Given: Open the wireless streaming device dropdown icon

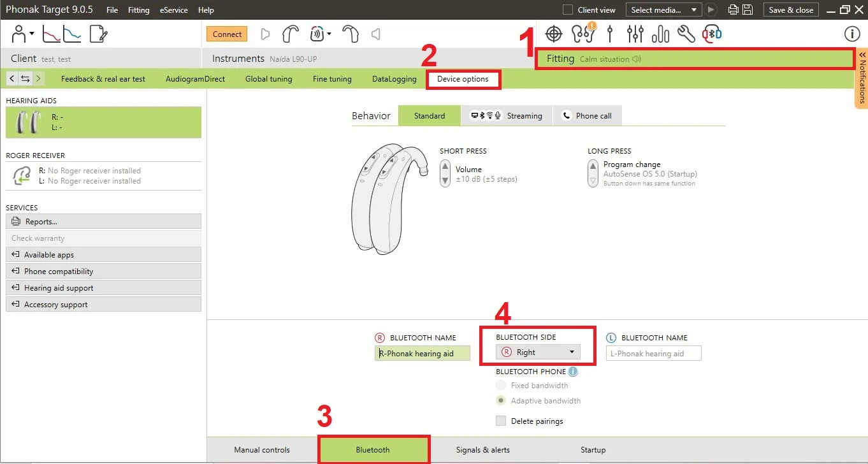Looking at the screenshot, I should coord(320,34).
